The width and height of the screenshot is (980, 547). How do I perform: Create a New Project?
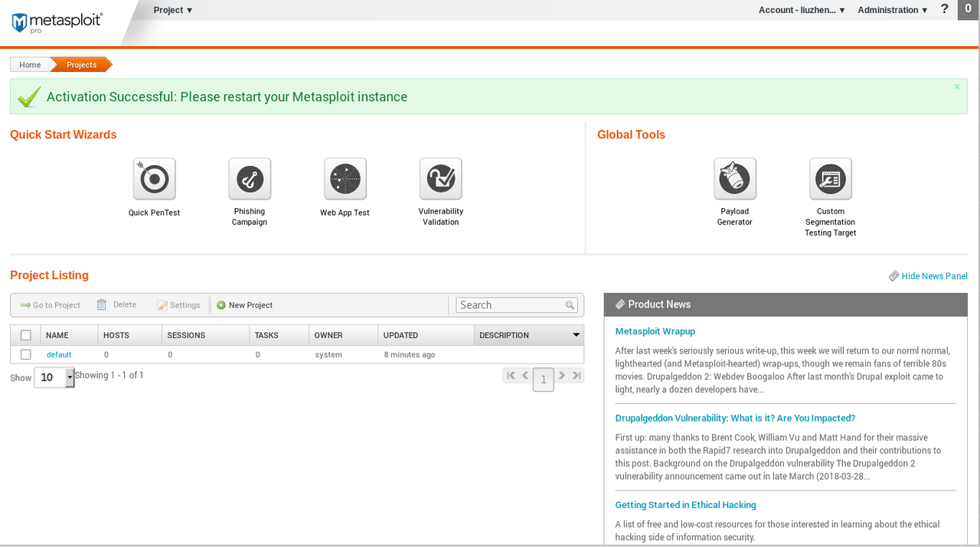coord(244,305)
